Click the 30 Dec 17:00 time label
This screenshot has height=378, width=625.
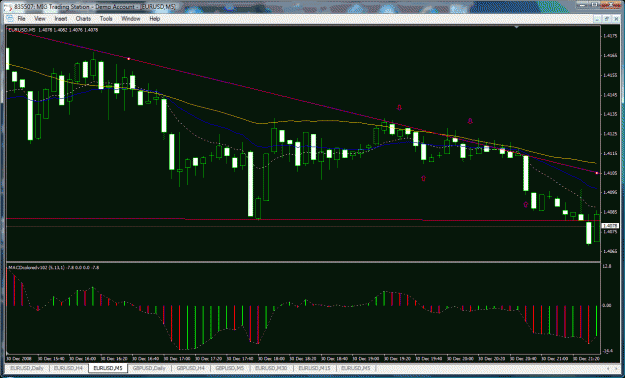178,358
